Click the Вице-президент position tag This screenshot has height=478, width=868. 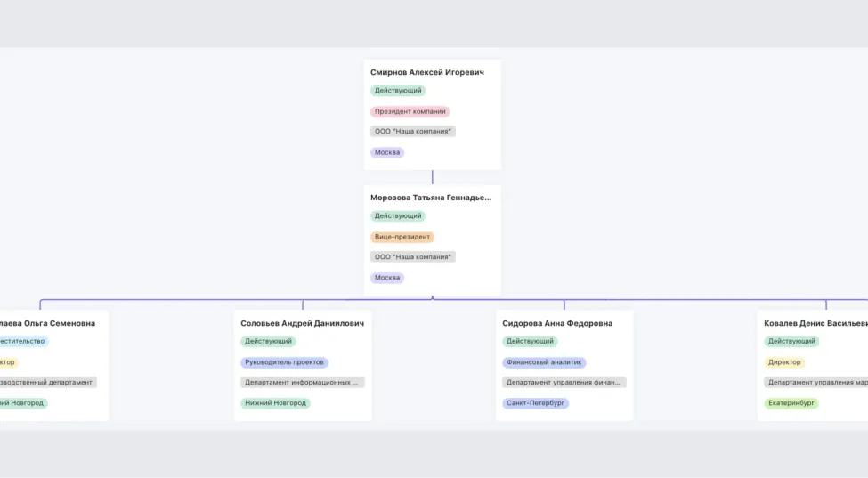[402, 238]
